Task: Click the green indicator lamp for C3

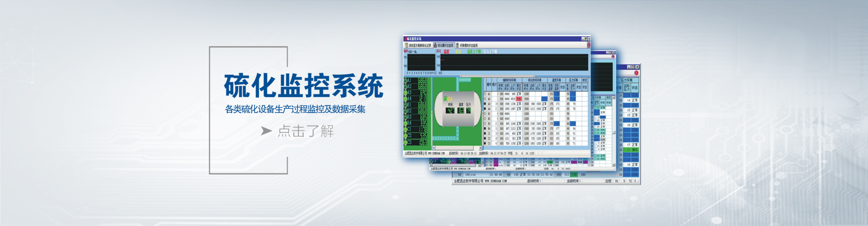Action: (x=406, y=142)
